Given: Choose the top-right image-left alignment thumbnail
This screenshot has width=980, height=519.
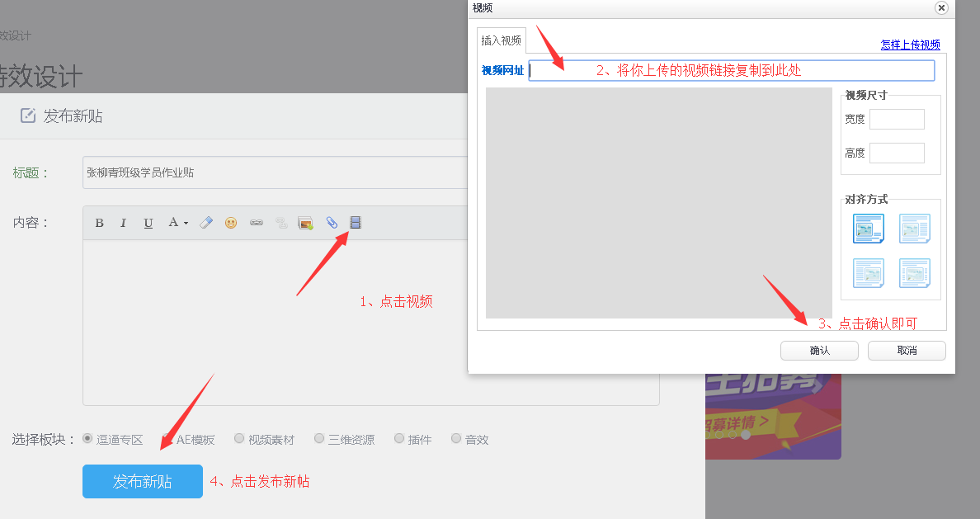Looking at the screenshot, I should coord(915,229).
